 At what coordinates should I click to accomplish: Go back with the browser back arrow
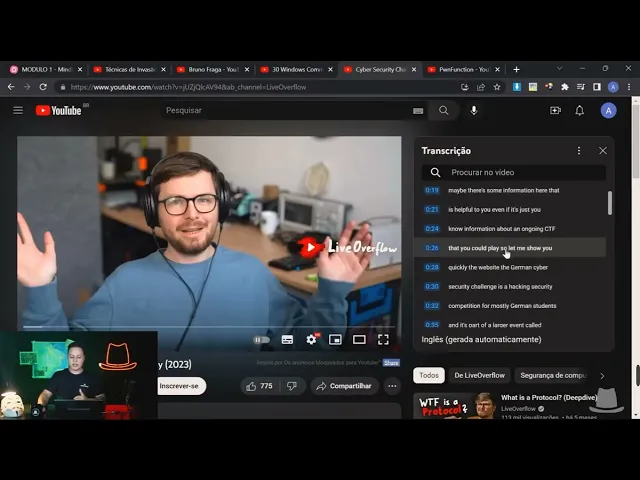pyautogui.click(x=11, y=87)
